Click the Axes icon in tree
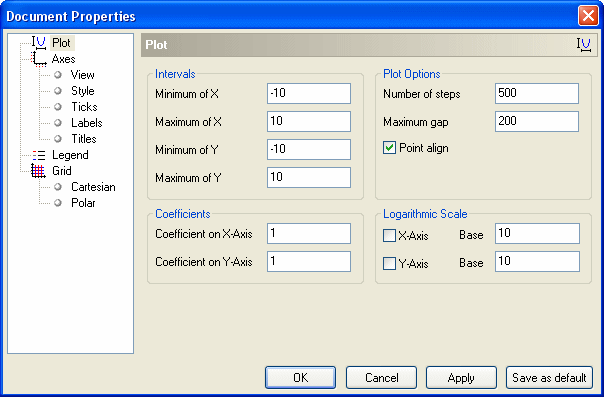This screenshot has height=397, width=604. (x=39, y=59)
